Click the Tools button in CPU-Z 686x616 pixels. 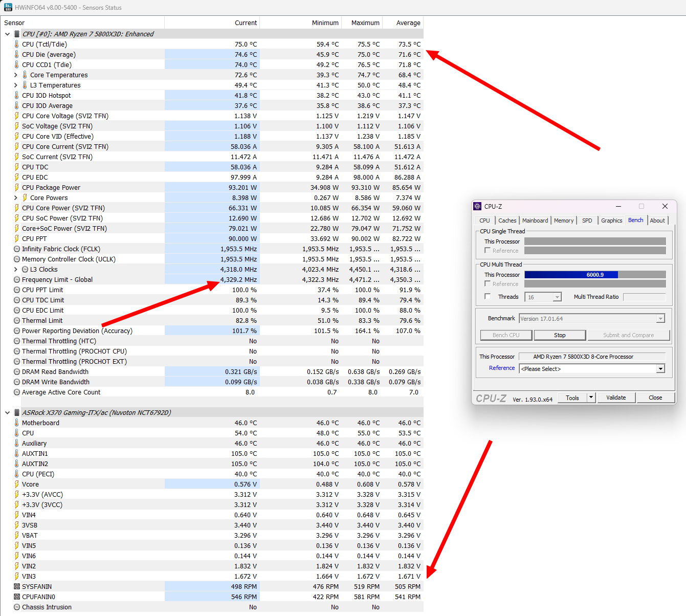572,398
